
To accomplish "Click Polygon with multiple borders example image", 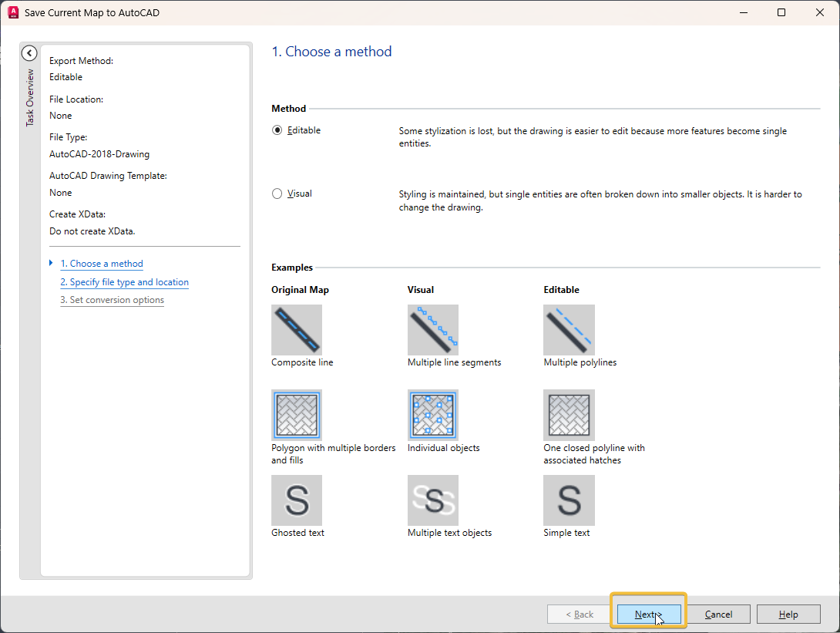I will click(x=297, y=415).
